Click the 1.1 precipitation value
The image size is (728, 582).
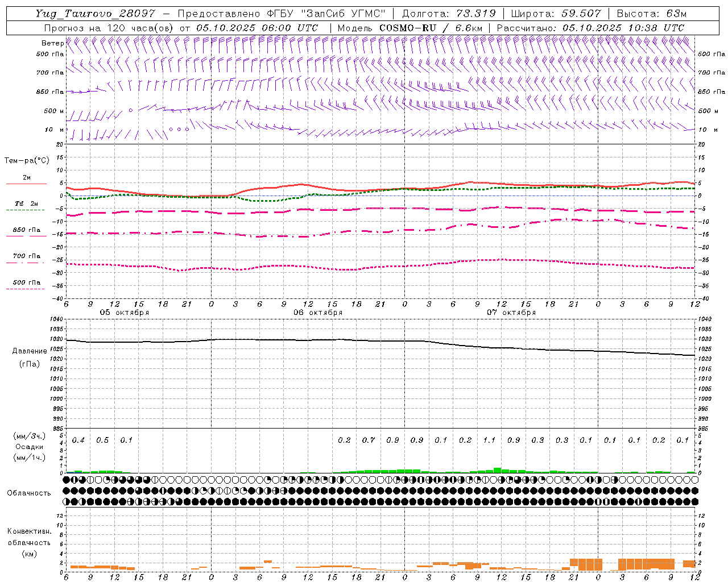coord(489,440)
